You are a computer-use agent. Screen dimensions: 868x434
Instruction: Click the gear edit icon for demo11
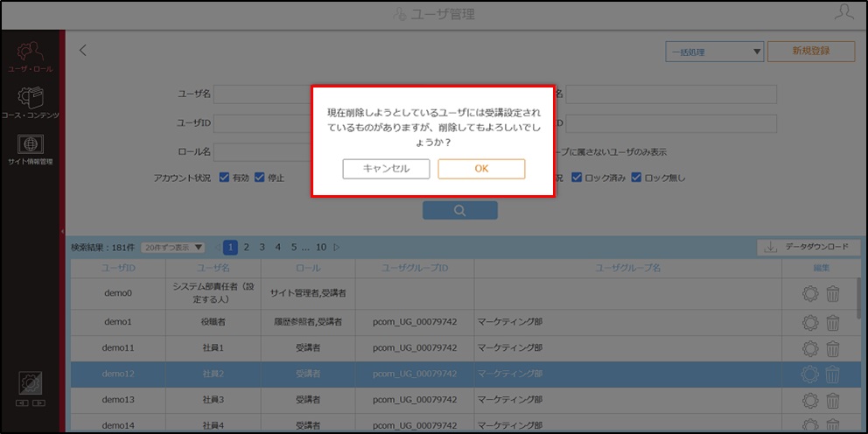[810, 348]
